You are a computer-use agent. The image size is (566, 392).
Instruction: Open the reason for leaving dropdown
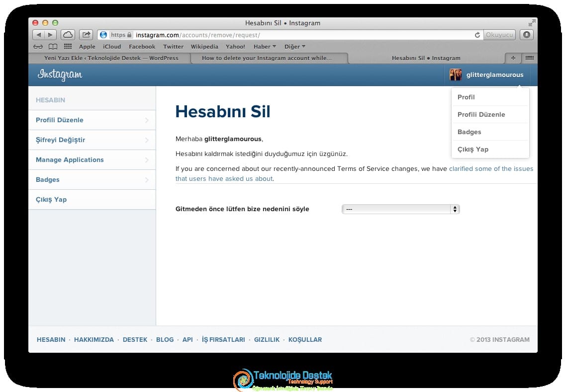pyautogui.click(x=401, y=209)
